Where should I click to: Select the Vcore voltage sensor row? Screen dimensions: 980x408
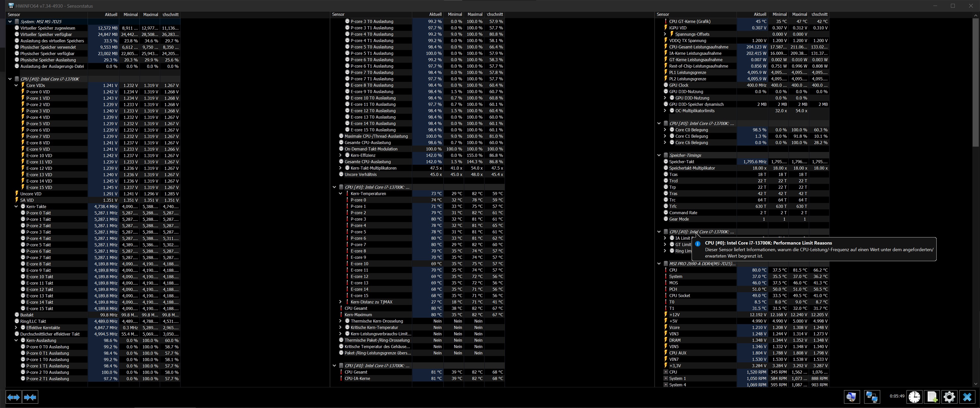674,327
